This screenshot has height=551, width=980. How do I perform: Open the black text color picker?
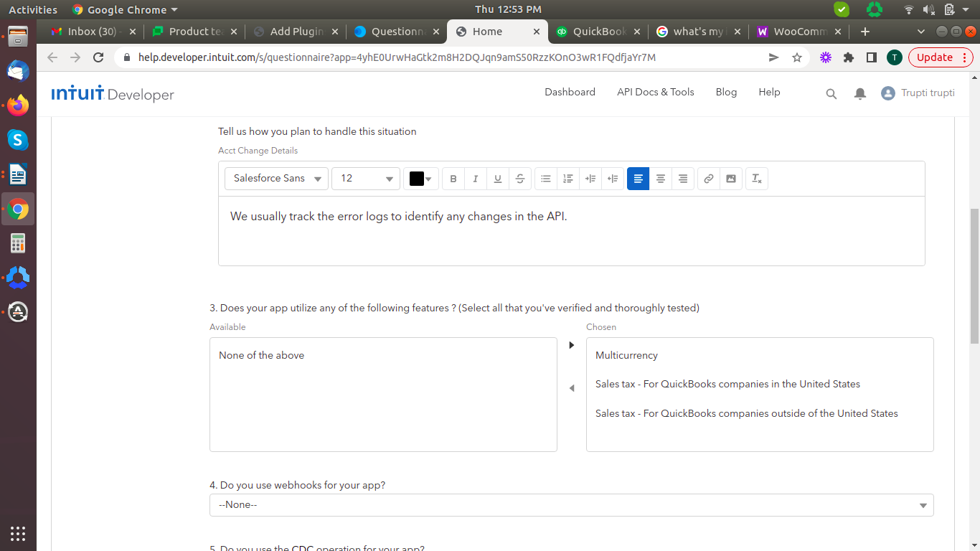[421, 179]
